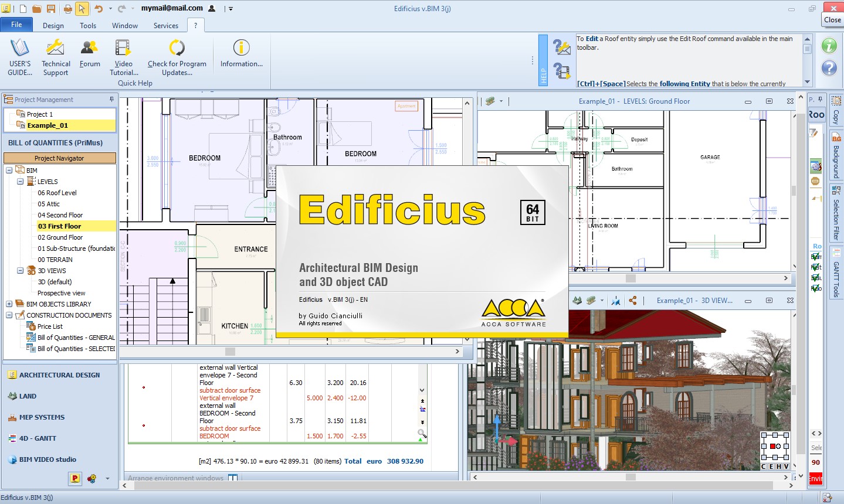Click the PriMus P icon below environments

(x=75, y=478)
